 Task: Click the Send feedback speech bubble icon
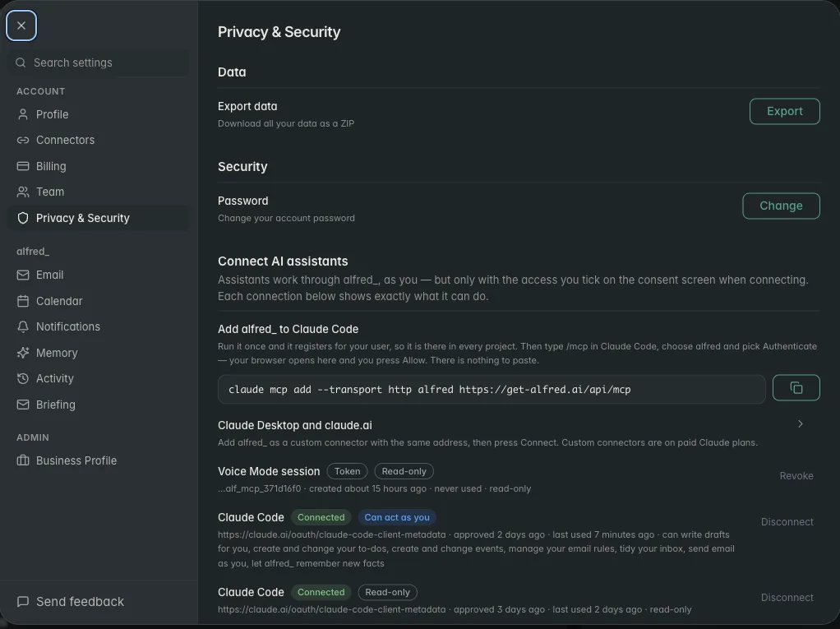(x=22, y=602)
